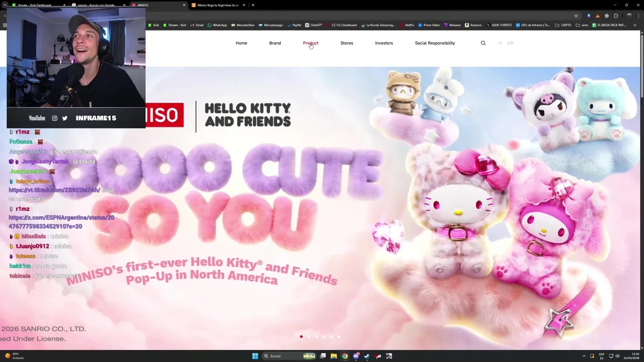The width and height of the screenshot is (644, 362).
Task: Open the Releases bookmark
Action: tap(452, 25)
